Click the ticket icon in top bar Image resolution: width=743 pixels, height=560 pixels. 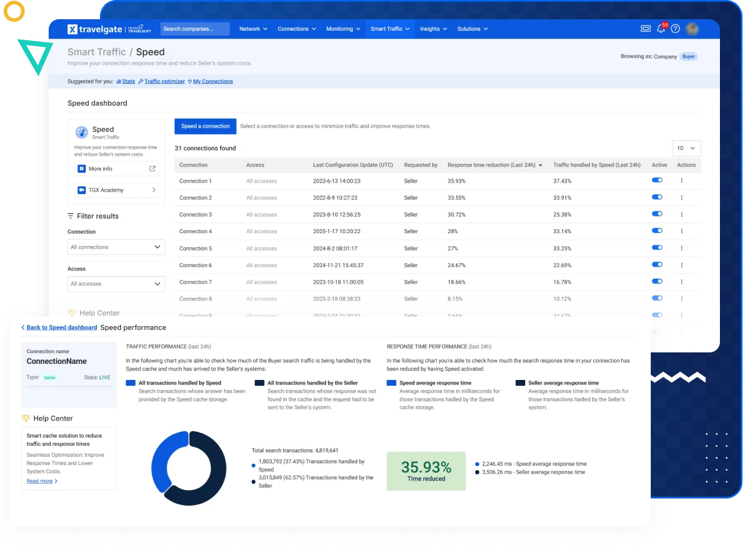[646, 29]
